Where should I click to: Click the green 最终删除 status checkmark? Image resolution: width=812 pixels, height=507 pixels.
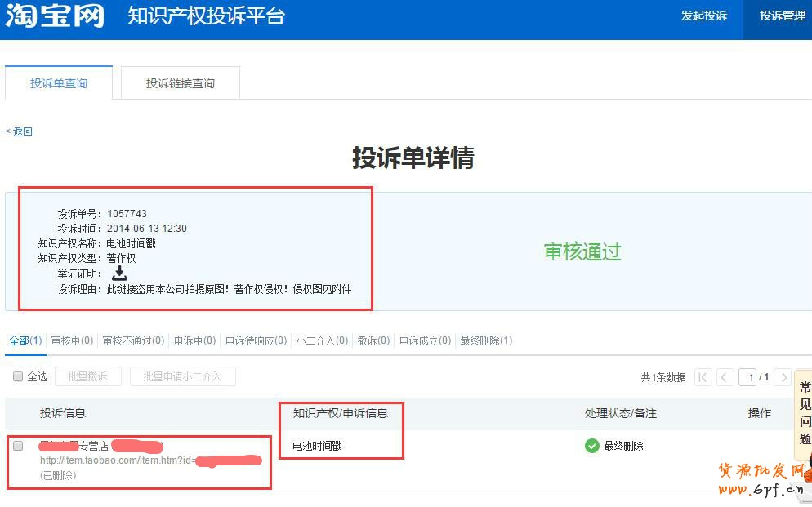[x=591, y=446]
